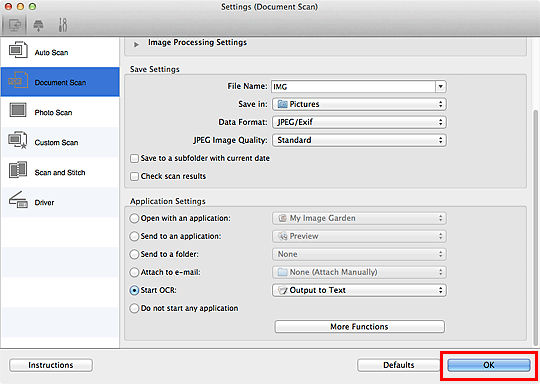Open the Send to a folder None dropdown
540x384 pixels.
coord(359,254)
